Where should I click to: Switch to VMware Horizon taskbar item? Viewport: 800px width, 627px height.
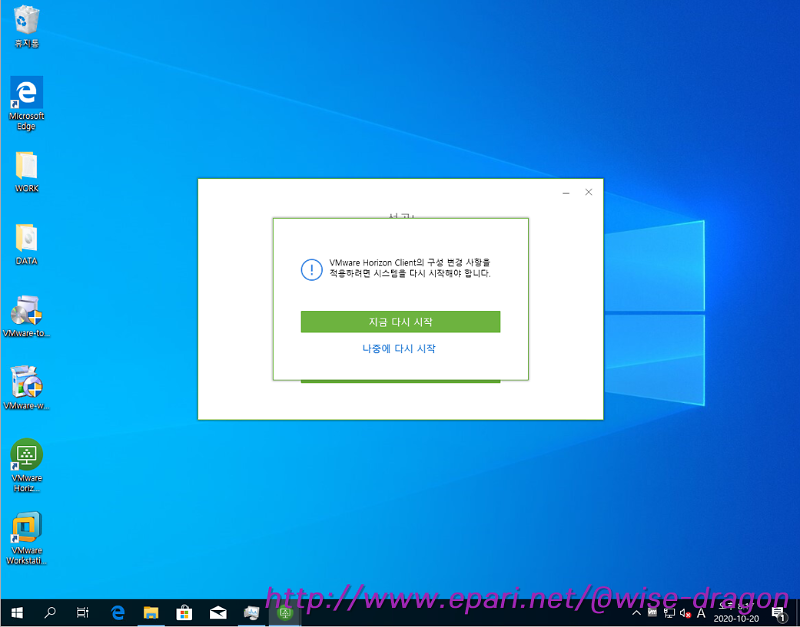[285, 613]
